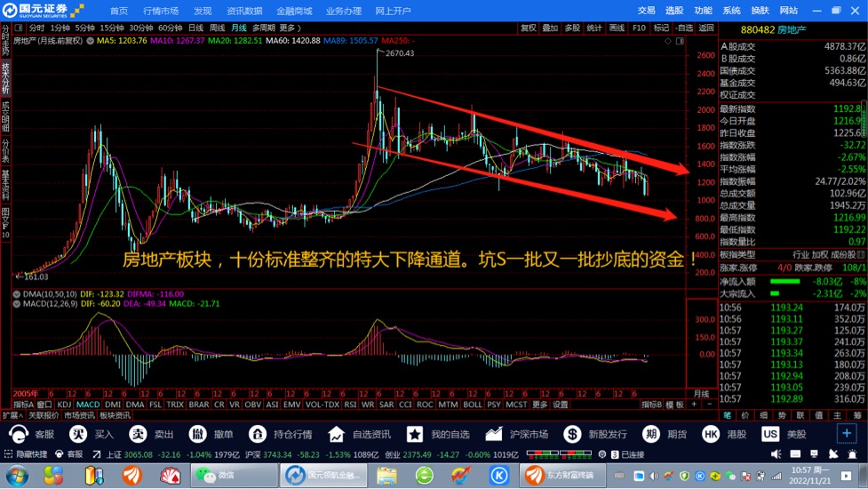Screen dimensions: 868x489
Task: Open the 持仓行情 holdings shortcut
Action: [258, 434]
